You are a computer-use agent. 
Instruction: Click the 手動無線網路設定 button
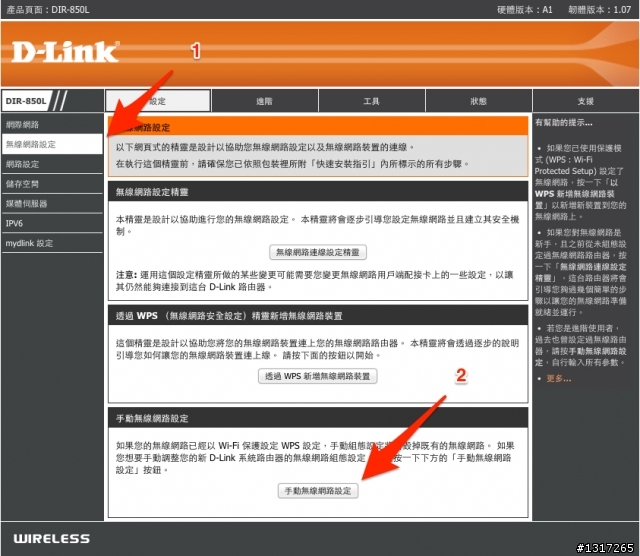point(318,491)
